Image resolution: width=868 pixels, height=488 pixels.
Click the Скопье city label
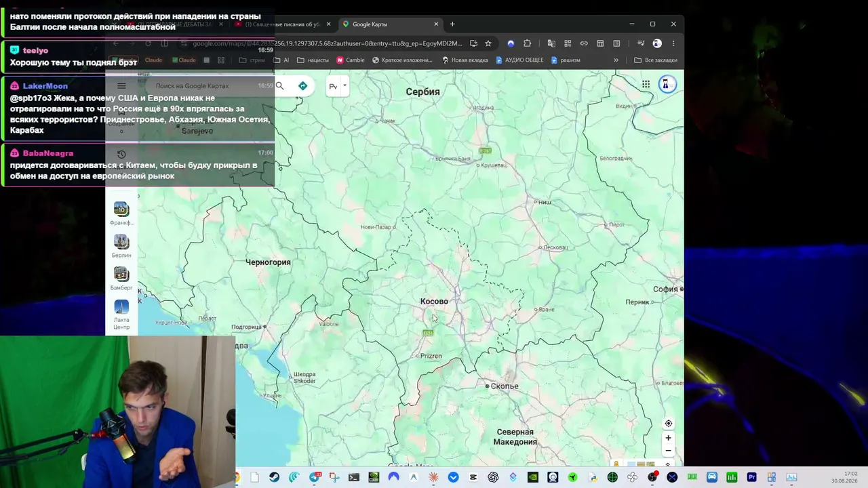point(505,386)
